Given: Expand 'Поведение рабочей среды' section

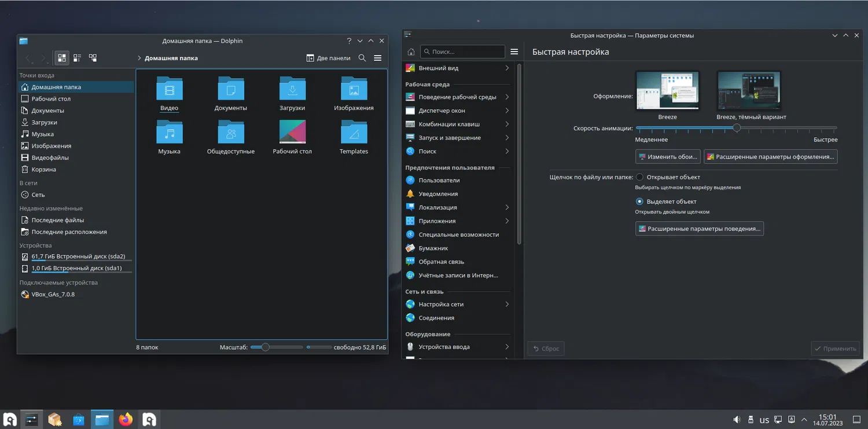Looking at the screenshot, I should 457,97.
